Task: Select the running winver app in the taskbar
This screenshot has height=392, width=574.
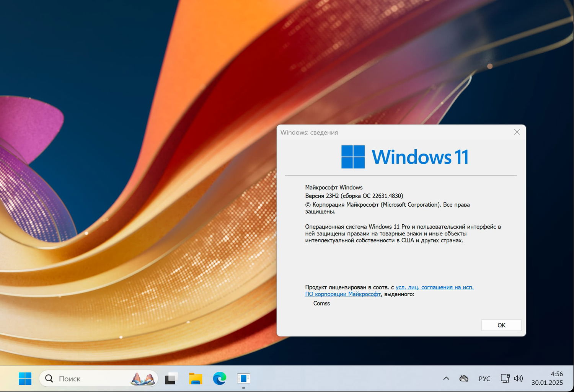Action: coord(244,378)
